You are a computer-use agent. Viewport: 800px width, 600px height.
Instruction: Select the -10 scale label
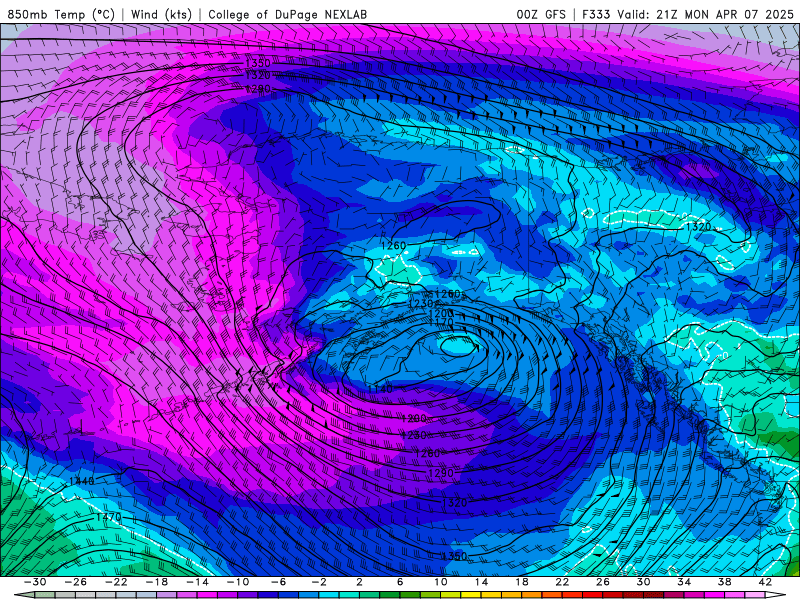[x=238, y=582]
